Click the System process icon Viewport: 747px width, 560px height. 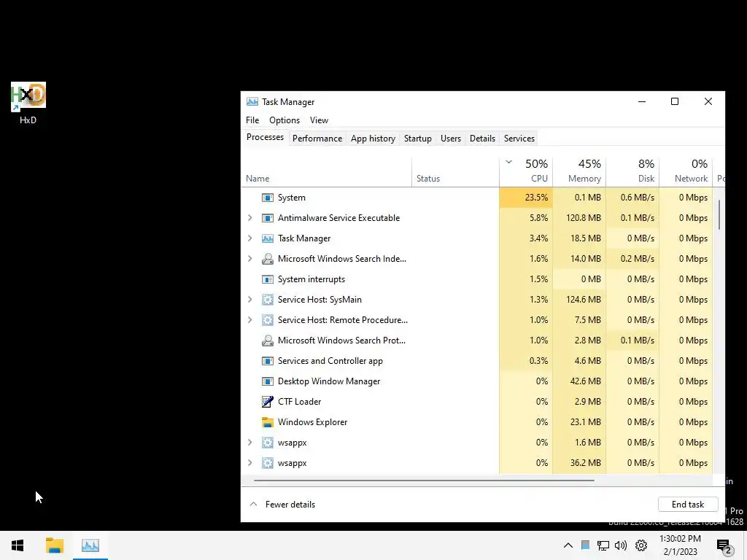pyautogui.click(x=268, y=198)
